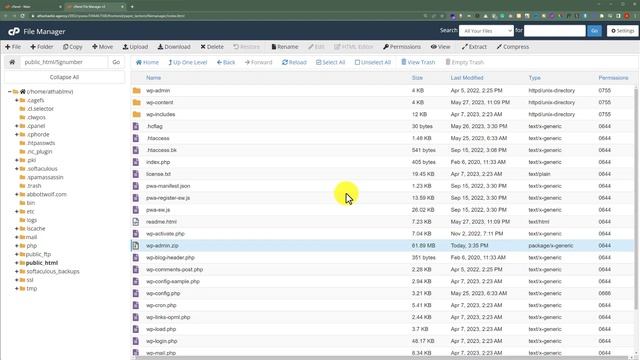Click the file icon of readme.html
This screenshot has height=360, width=640.
pyautogui.click(x=136, y=222)
